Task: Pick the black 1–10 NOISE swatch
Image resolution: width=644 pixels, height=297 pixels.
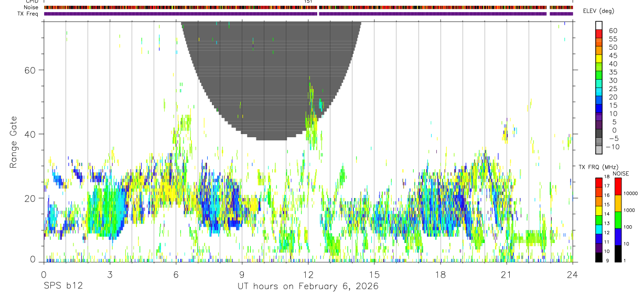Action: click(618, 253)
